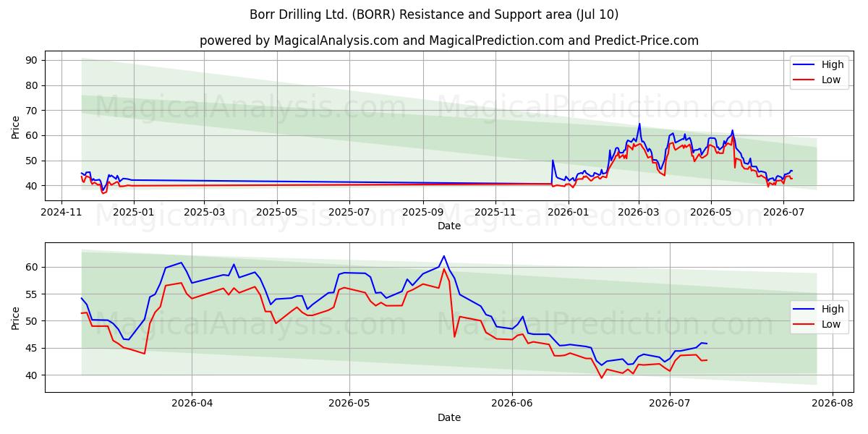This screenshot has width=868, height=434.
Task: Click the '2026-05' tick label on top chart
Action: pos(711,212)
